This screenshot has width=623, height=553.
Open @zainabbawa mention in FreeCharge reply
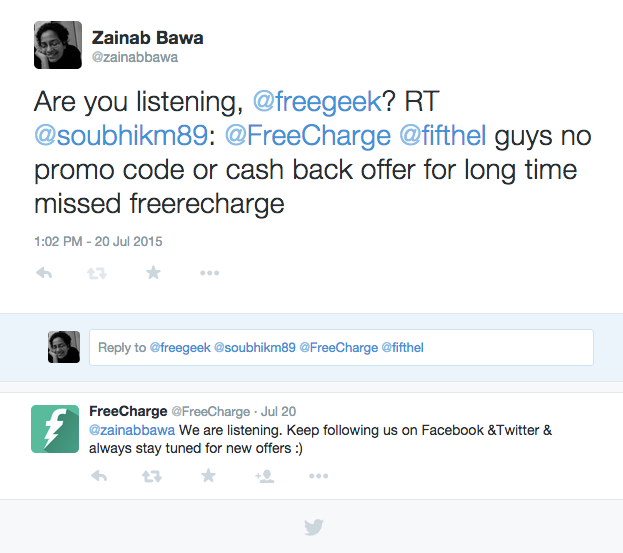coord(132,430)
